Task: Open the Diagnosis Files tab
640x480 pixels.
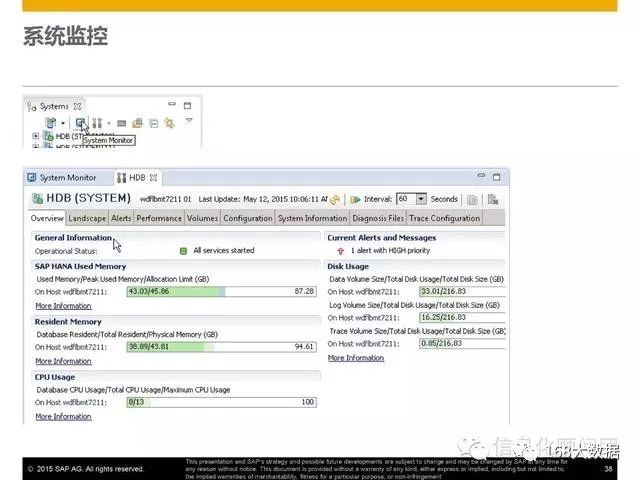Action: point(378,218)
